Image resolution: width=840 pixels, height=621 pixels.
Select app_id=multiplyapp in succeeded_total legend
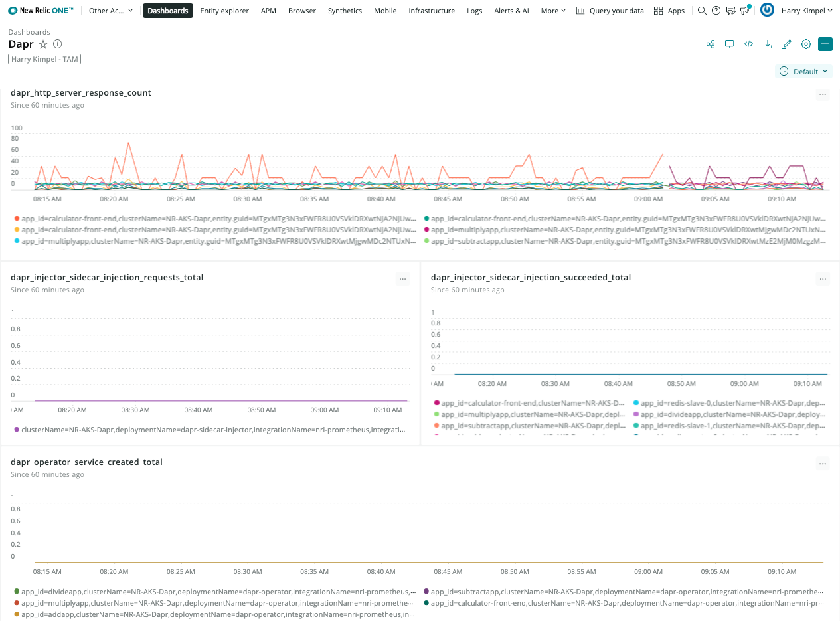point(529,414)
